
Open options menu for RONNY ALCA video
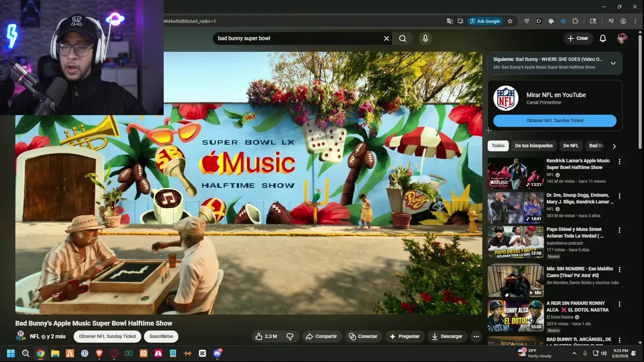[x=619, y=304]
